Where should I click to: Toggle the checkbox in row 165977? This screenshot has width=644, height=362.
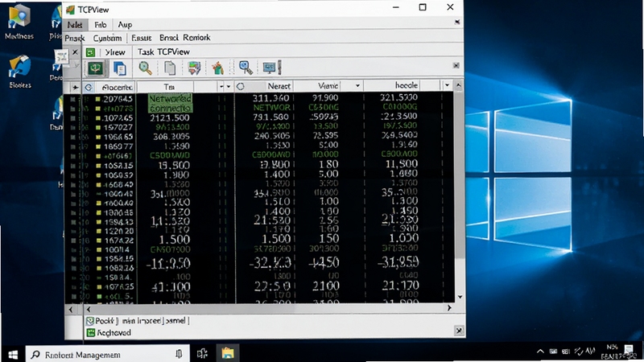tap(72, 146)
